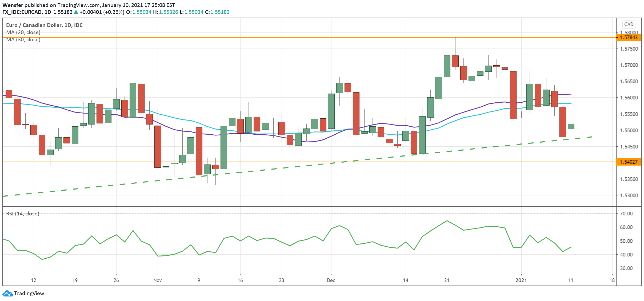Open the RSI (14, close) indicator legend
644x301 pixels.
tap(23, 214)
